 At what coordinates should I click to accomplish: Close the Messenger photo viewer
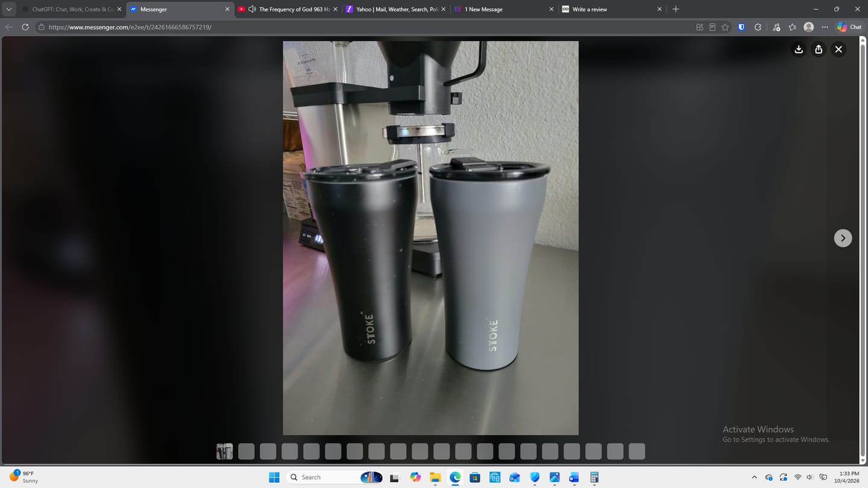coord(838,49)
